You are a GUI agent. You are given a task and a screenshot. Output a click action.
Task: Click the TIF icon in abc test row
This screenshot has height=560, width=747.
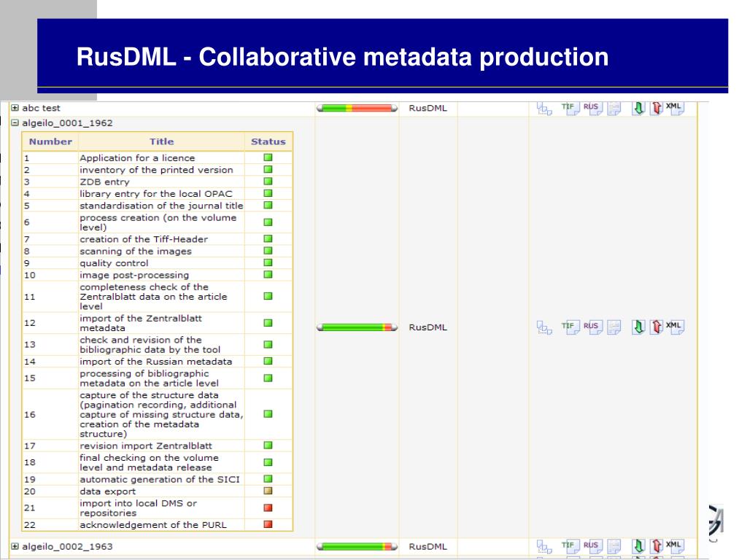click(x=570, y=108)
